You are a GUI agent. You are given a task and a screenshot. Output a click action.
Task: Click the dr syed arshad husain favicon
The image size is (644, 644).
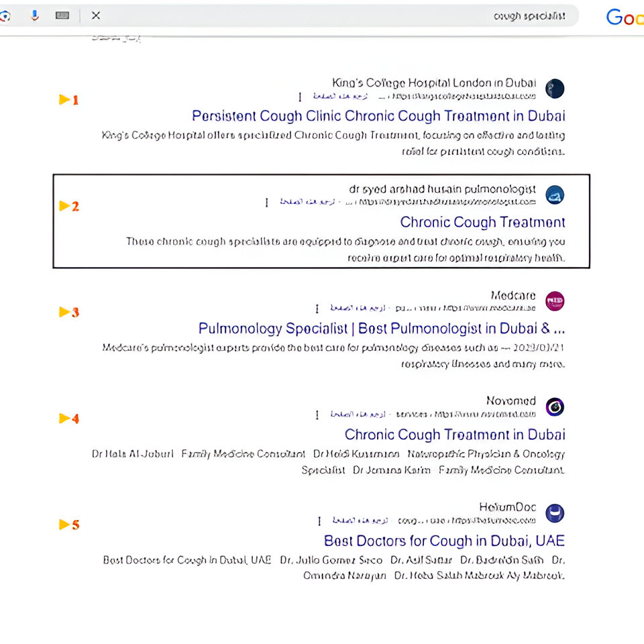(555, 195)
